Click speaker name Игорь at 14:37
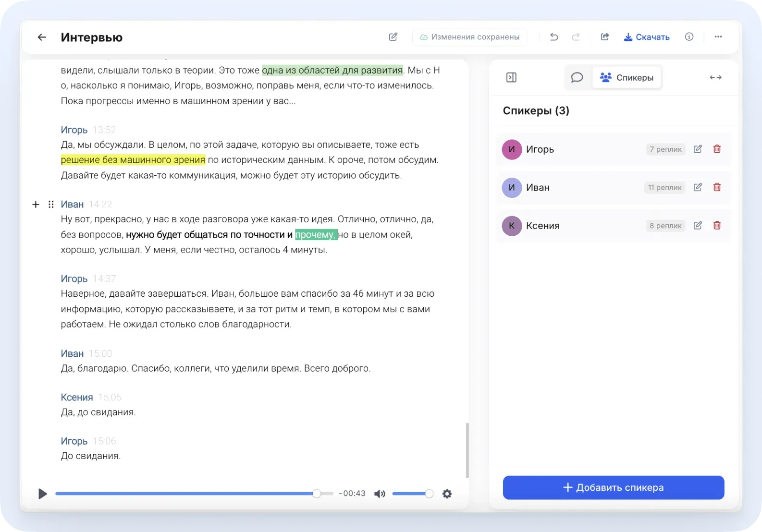 tap(74, 279)
